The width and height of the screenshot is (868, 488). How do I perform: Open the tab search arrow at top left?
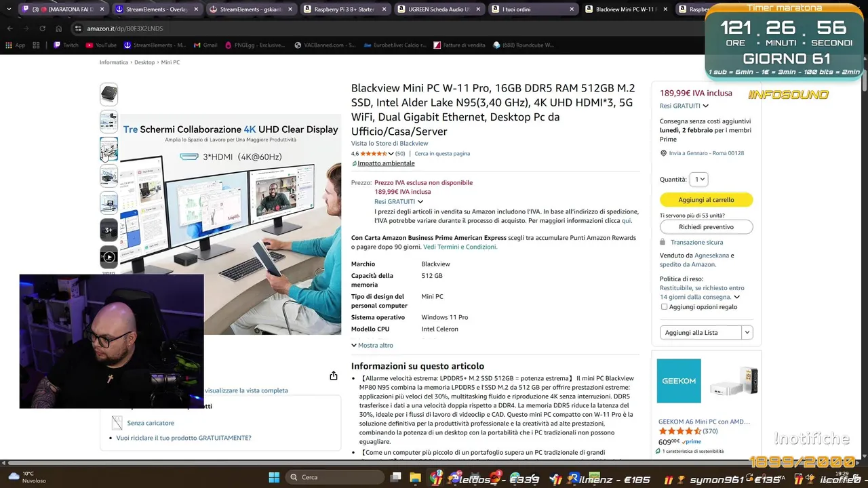coord(8,9)
